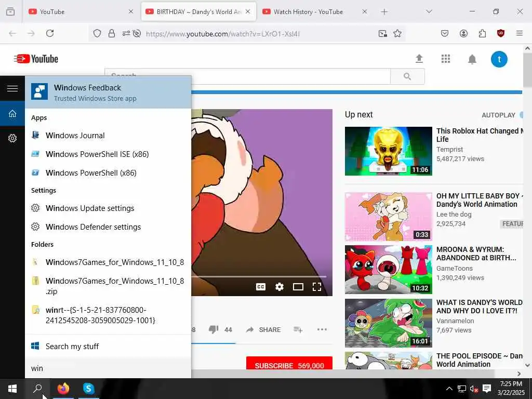Bookmark this page with the star
Screen dimensions: 532x399
[397, 33]
